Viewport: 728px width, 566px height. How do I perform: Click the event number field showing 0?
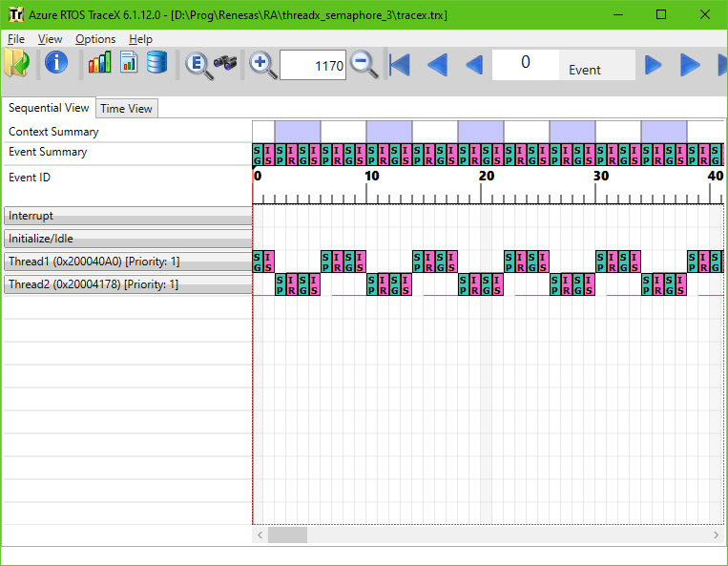point(525,65)
